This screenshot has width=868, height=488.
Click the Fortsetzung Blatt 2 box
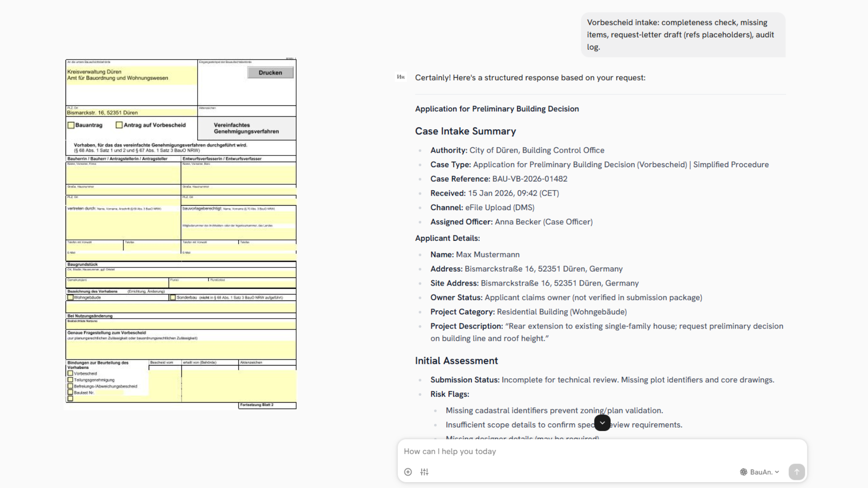pos(267,405)
